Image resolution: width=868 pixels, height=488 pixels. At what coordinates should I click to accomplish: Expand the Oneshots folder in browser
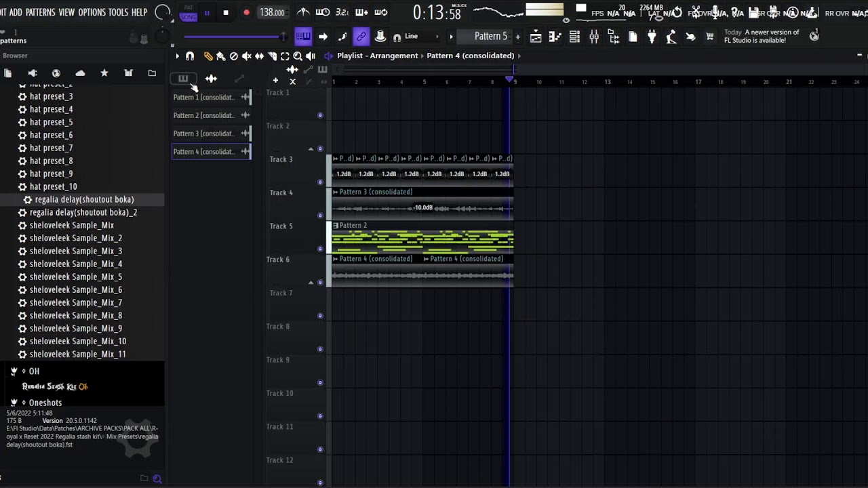(x=45, y=403)
